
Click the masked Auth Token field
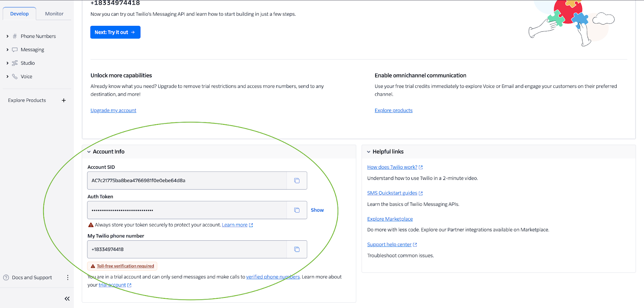click(187, 210)
